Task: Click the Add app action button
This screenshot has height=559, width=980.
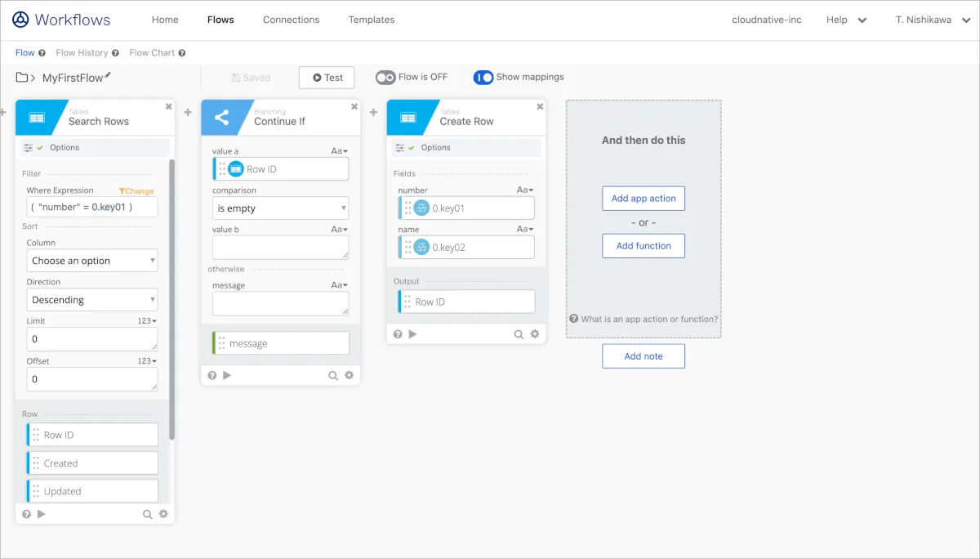Action: pyautogui.click(x=644, y=199)
